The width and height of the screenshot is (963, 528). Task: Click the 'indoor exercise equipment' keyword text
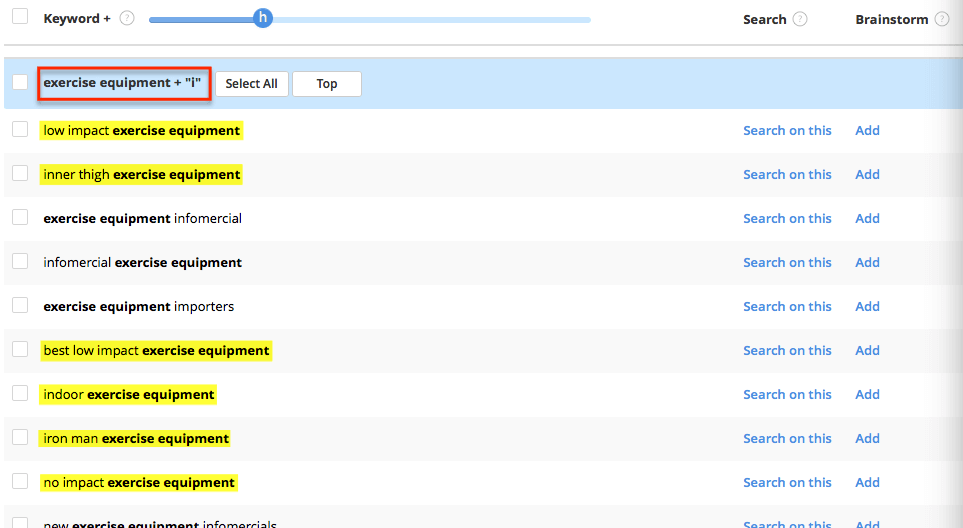coord(129,394)
